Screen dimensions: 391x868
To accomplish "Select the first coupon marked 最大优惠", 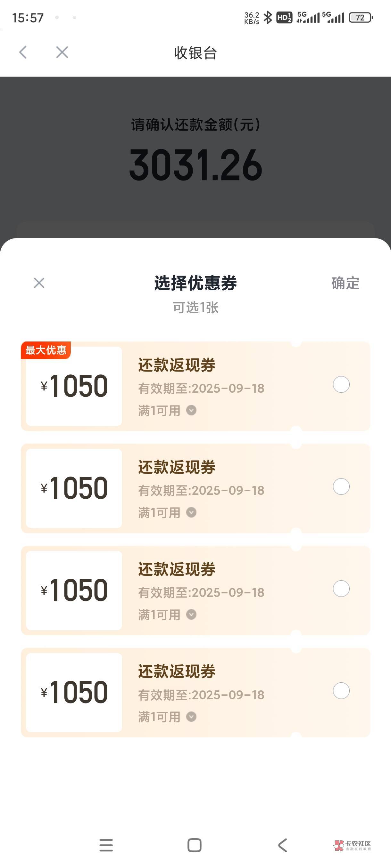I will pyautogui.click(x=341, y=384).
